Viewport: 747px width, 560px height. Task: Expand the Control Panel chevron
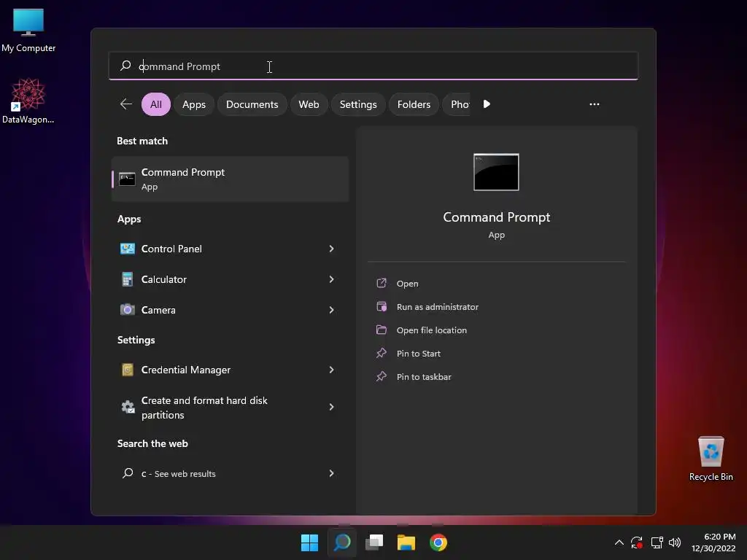[332, 249]
